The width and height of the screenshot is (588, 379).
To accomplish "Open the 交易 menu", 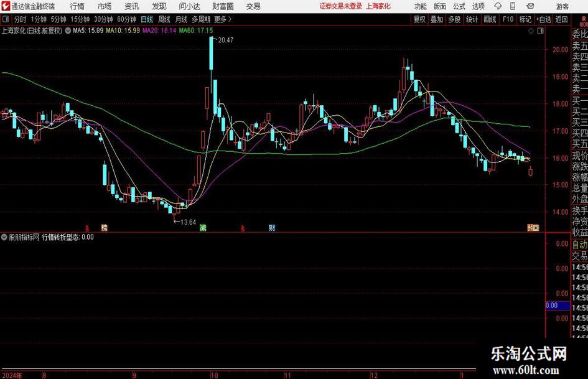I will (x=253, y=6).
